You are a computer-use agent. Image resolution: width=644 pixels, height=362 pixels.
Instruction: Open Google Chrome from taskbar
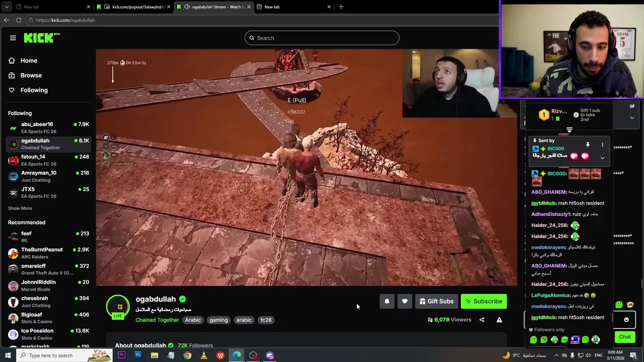point(187,355)
